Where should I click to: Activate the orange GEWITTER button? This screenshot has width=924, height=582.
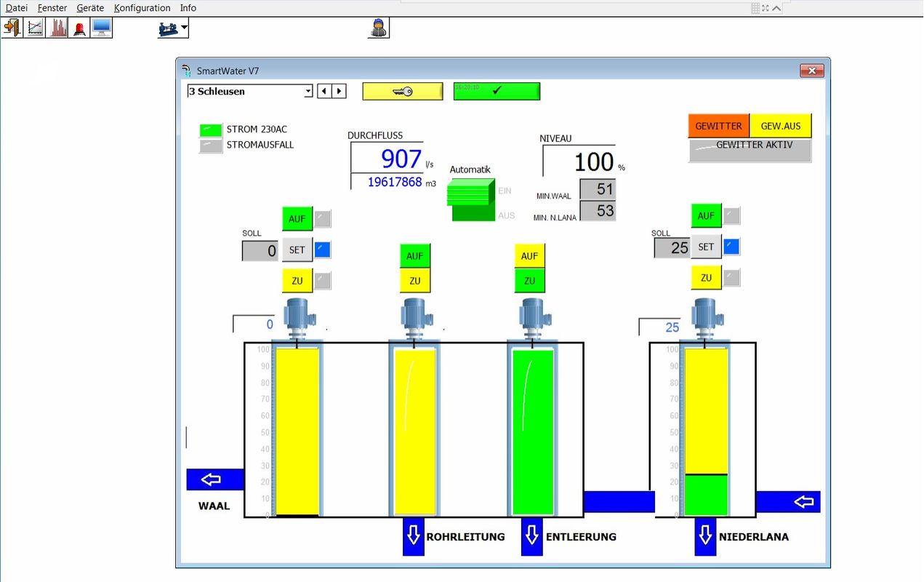pos(718,126)
